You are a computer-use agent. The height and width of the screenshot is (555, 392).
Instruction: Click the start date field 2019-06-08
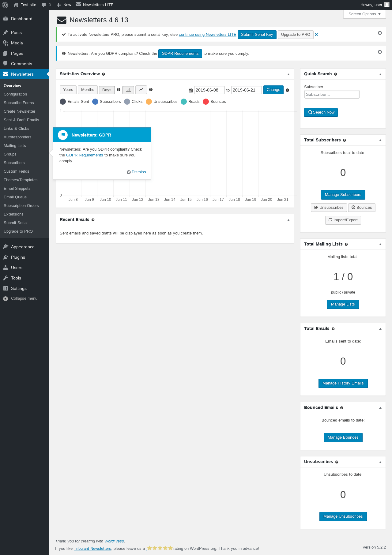click(x=209, y=90)
